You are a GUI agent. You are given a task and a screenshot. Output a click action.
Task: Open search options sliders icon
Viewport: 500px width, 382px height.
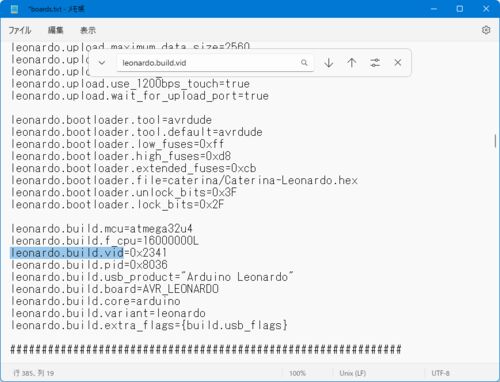(x=375, y=63)
